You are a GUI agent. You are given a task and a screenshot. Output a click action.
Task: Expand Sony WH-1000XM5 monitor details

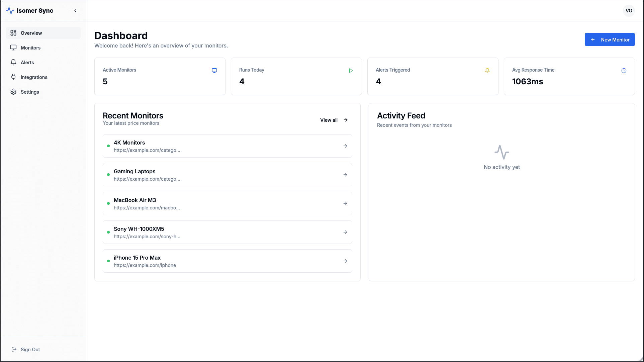345,232
